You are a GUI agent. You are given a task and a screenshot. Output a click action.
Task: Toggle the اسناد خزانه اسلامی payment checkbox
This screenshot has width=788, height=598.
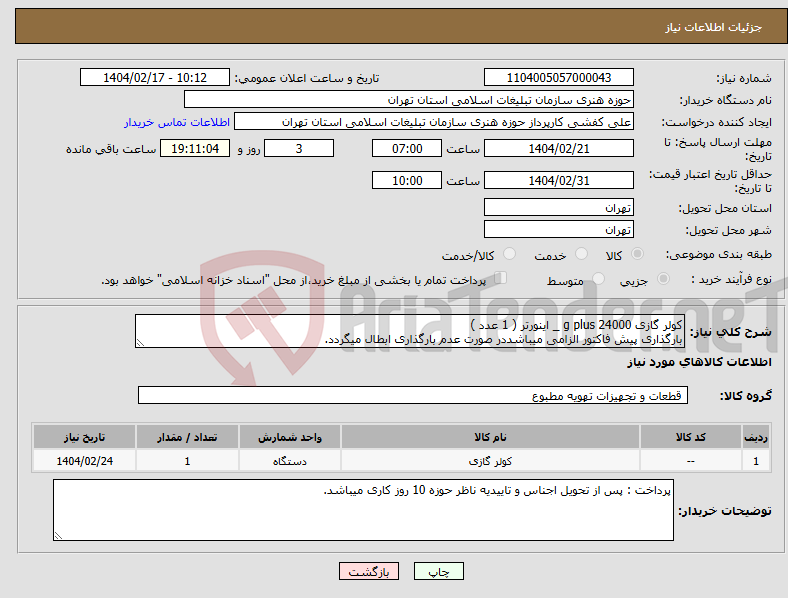(501, 278)
